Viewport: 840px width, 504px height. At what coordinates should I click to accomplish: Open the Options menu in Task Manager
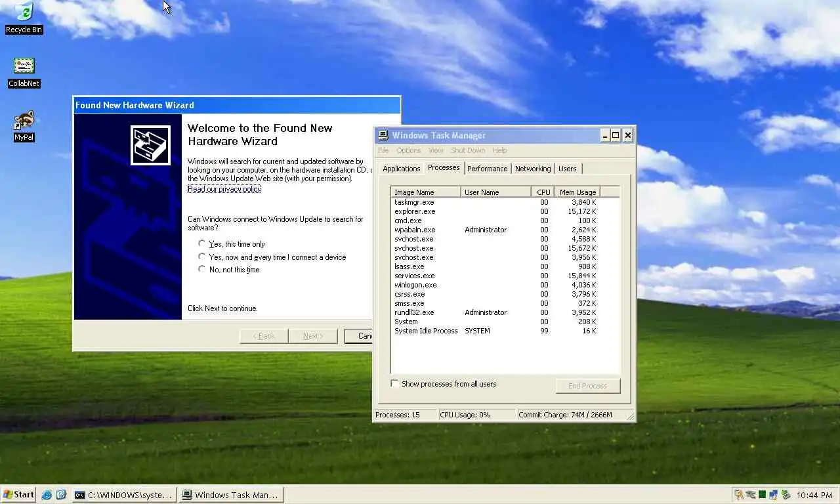point(408,150)
